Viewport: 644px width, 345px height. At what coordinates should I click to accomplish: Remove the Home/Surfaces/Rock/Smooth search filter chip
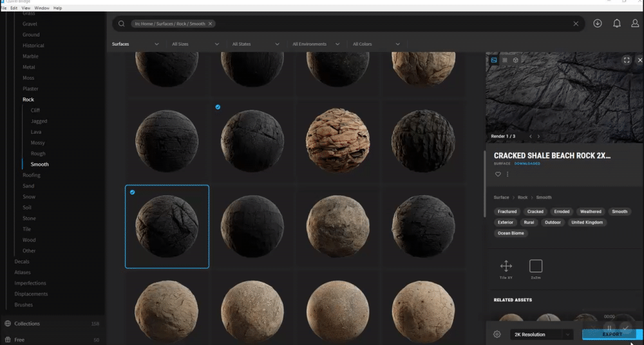pyautogui.click(x=211, y=24)
